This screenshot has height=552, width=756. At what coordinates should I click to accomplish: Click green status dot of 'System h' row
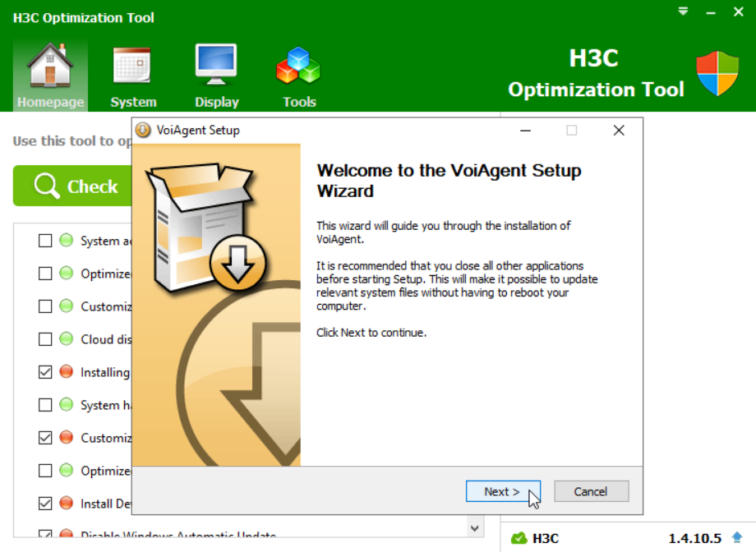pos(66,404)
